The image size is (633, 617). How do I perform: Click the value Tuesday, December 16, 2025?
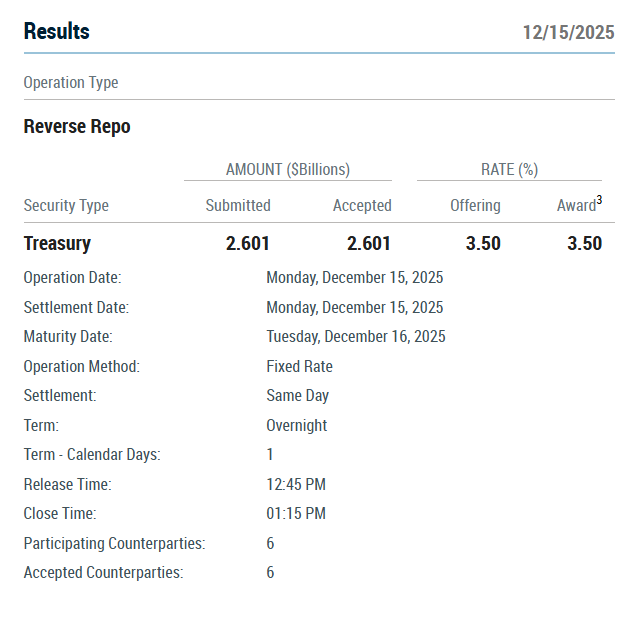(356, 337)
